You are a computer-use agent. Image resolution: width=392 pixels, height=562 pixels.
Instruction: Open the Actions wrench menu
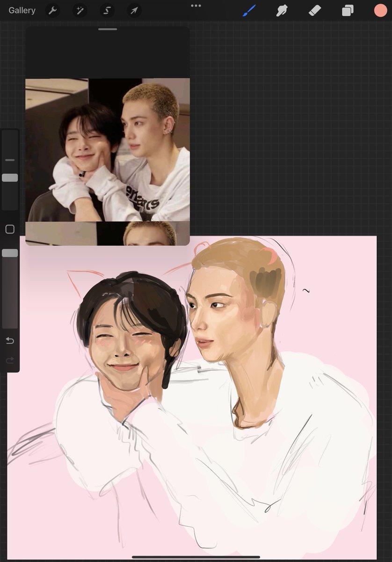coord(52,10)
